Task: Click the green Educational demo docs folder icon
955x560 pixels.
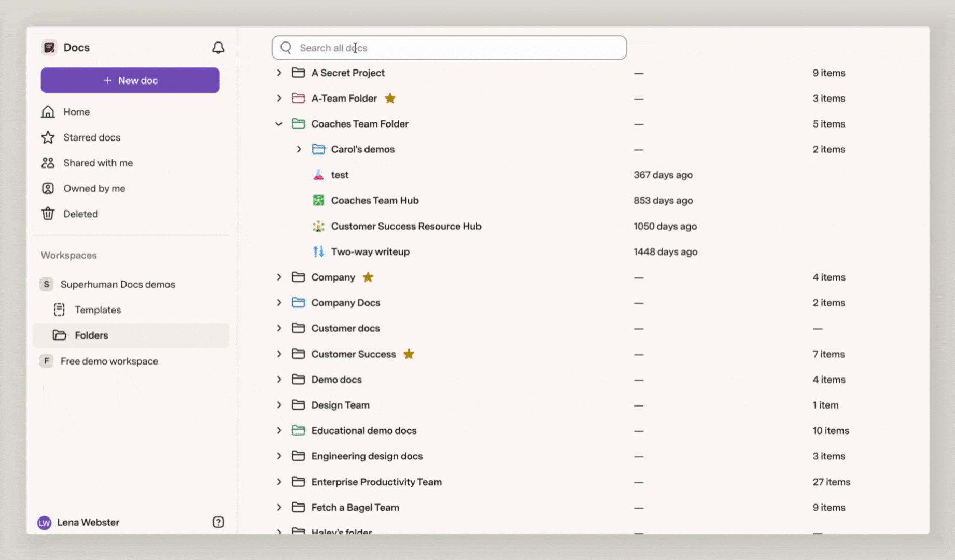Action: coord(298,430)
